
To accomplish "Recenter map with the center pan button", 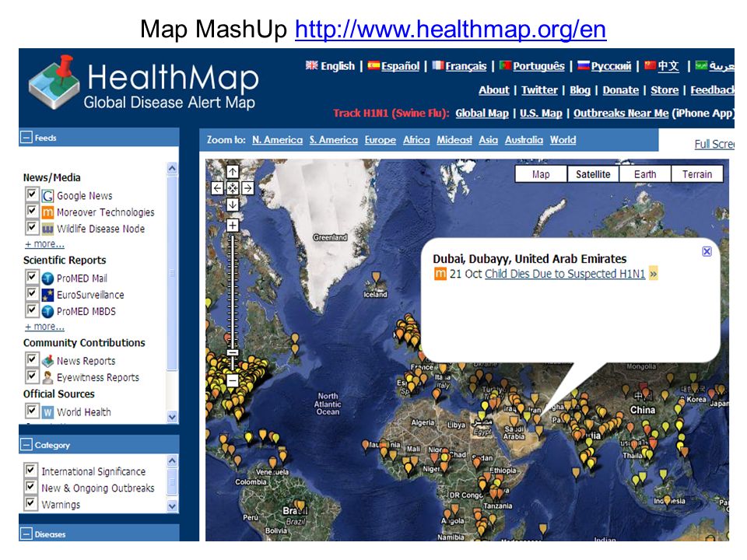I will tap(233, 188).
